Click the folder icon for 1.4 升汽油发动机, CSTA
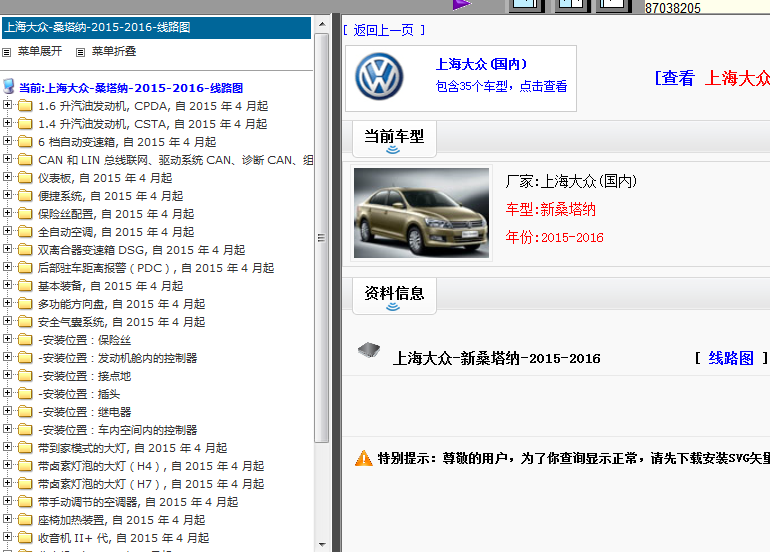770x552 pixels. (25, 124)
